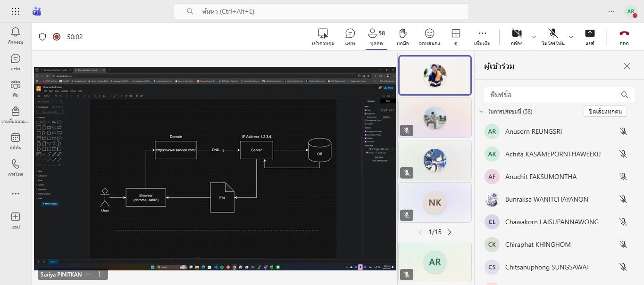Open the Calls phone icon
The width and height of the screenshot is (644, 285).
click(16, 164)
